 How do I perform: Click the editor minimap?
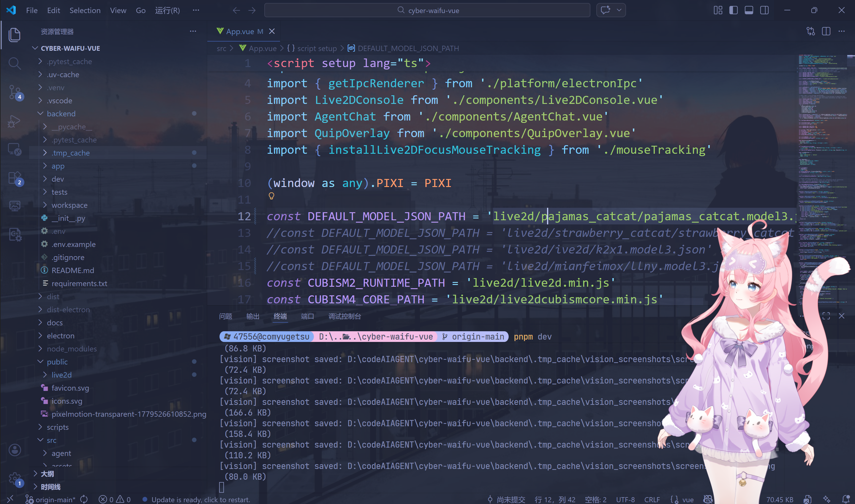[x=822, y=180]
